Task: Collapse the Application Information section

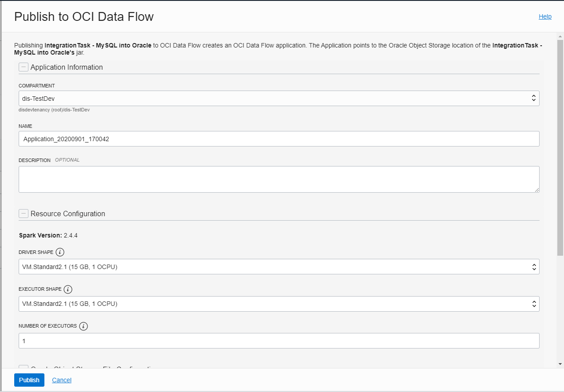Action: tap(23, 67)
